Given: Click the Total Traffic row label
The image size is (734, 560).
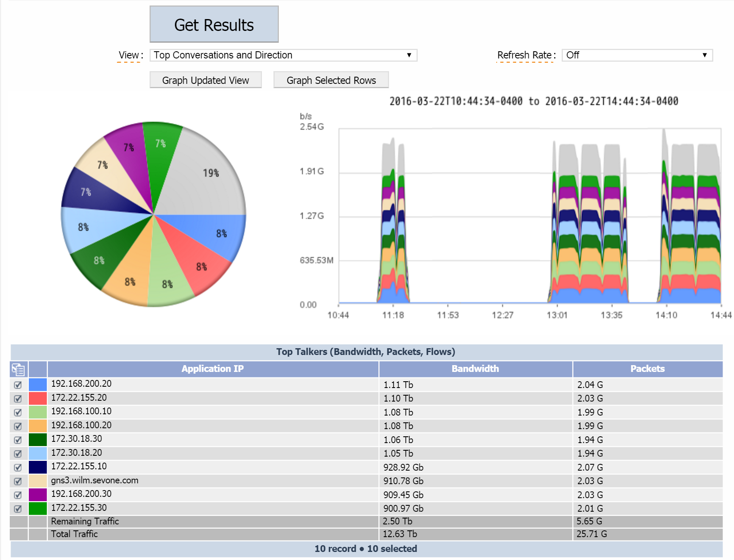Looking at the screenshot, I should tap(75, 534).
